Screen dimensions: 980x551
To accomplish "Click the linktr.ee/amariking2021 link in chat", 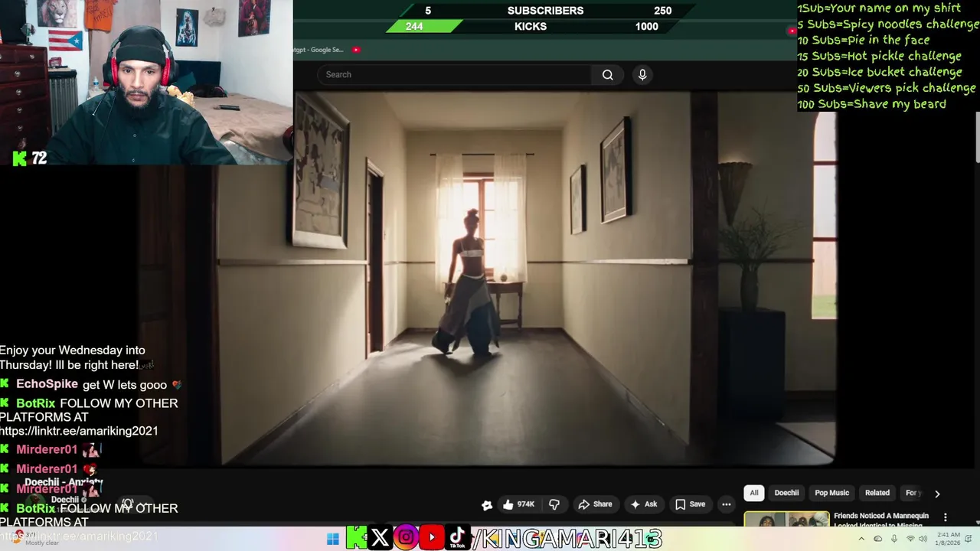I will click(x=79, y=431).
